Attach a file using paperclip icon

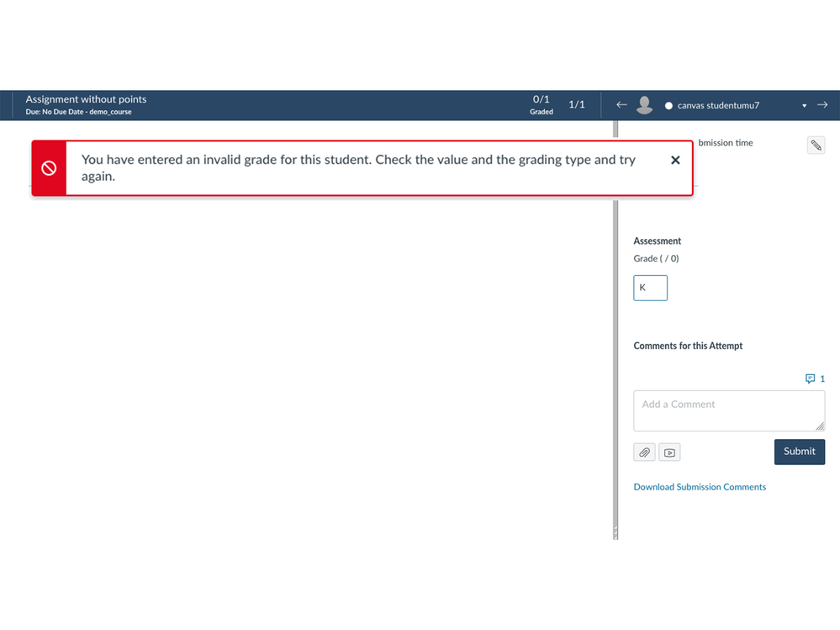(644, 453)
